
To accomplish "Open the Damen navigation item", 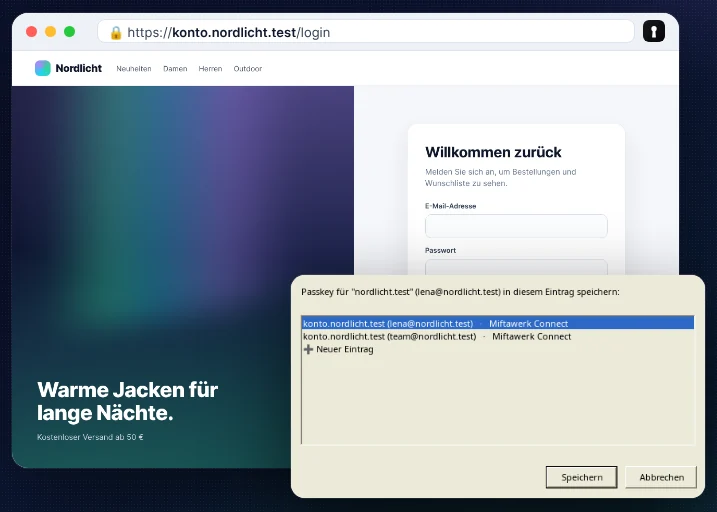I will coord(175,69).
